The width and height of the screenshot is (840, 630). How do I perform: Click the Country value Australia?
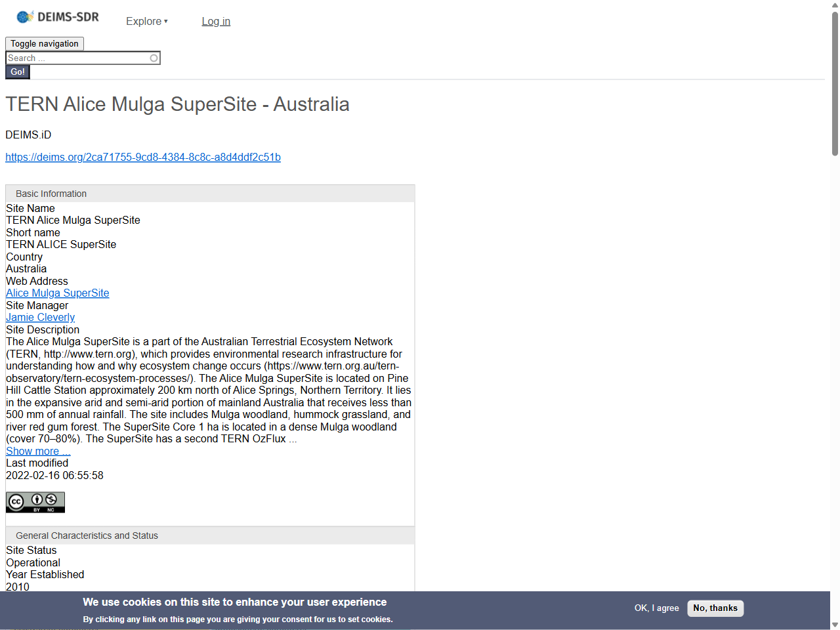point(26,269)
